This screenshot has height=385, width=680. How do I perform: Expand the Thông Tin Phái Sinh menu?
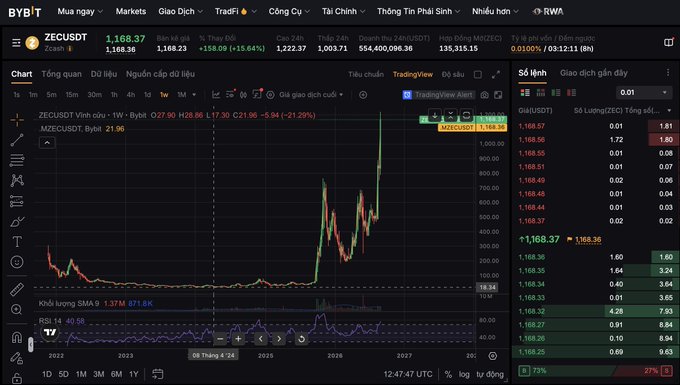(418, 12)
